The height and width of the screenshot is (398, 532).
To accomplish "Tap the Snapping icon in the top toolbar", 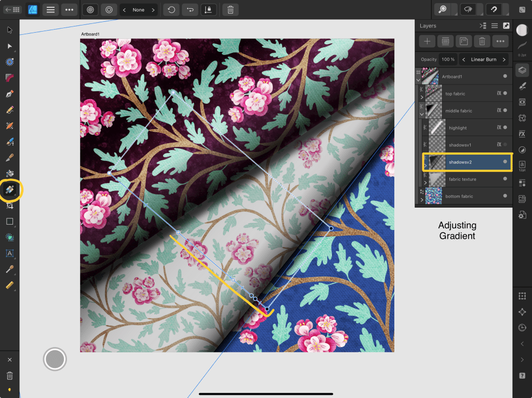I will tap(208, 9).
